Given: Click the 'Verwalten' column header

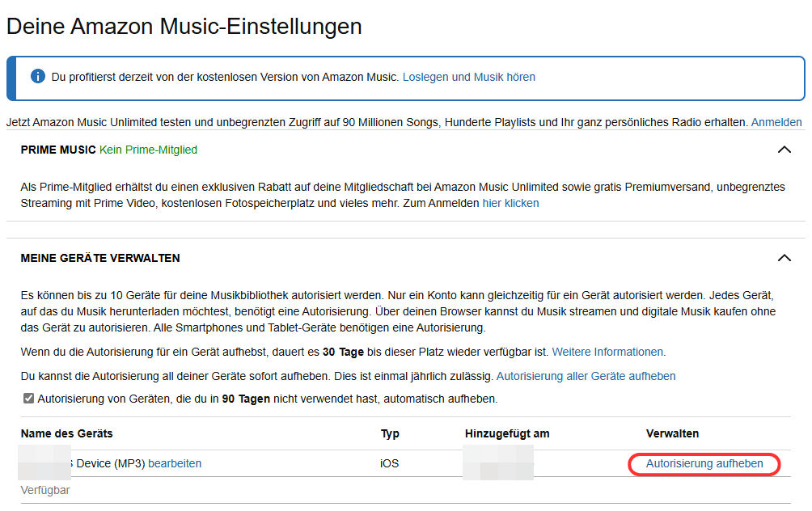Looking at the screenshot, I should pyautogui.click(x=672, y=433).
